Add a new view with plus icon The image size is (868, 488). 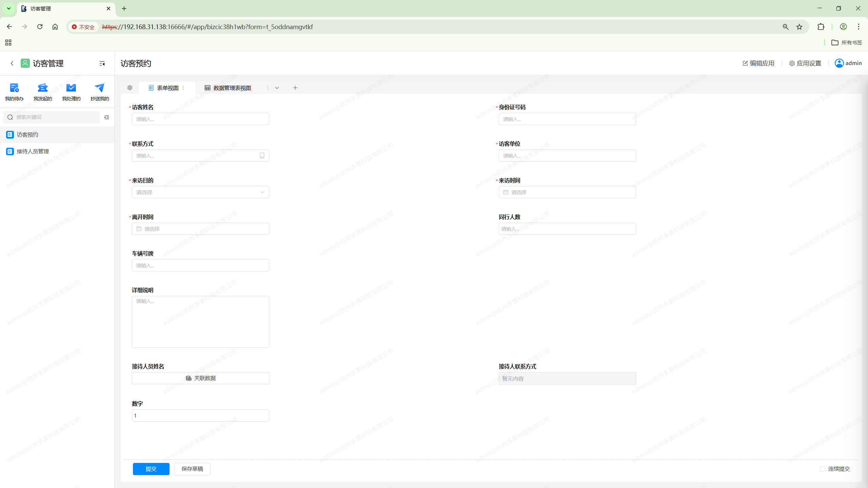point(295,88)
